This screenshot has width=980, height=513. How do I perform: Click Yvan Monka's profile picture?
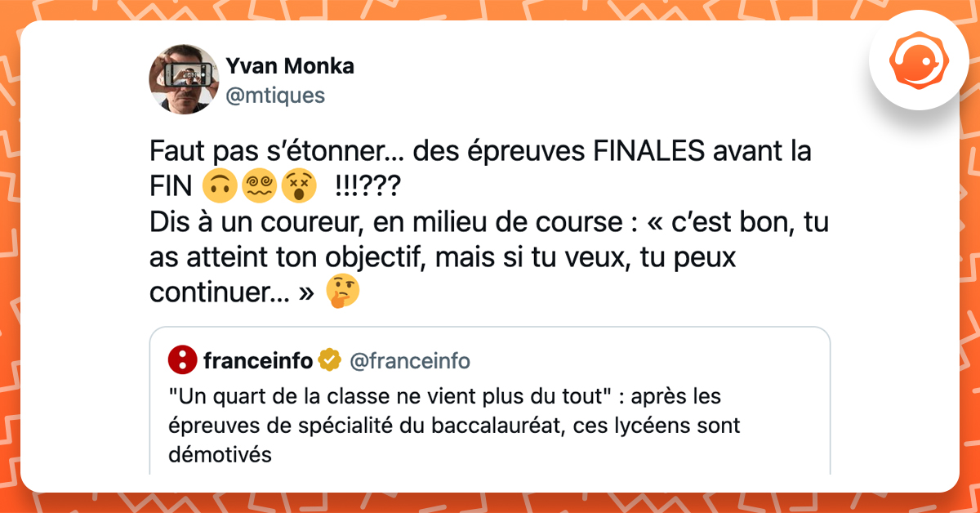(184, 79)
